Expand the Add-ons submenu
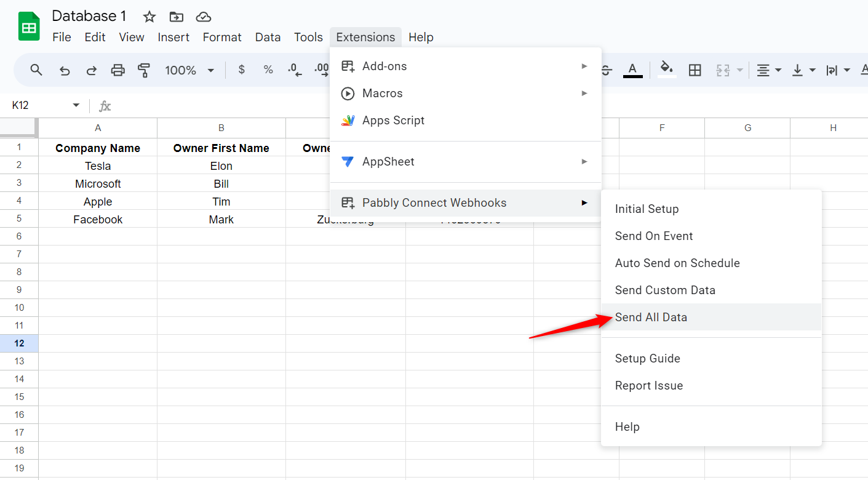 [466, 66]
